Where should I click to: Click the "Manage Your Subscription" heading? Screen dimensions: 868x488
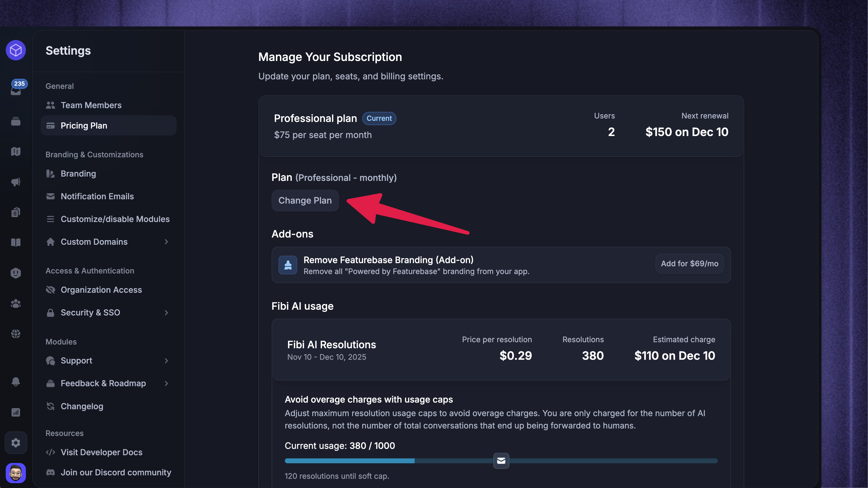click(x=330, y=57)
